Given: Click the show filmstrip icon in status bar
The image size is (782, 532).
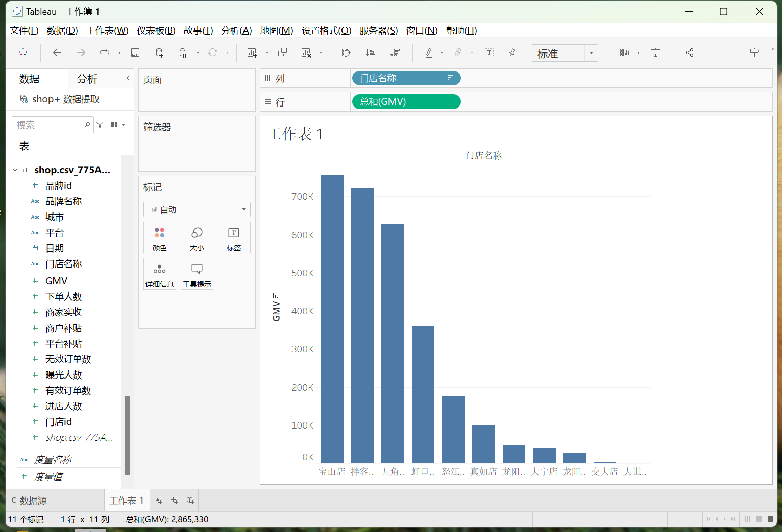Looking at the screenshot, I should pyautogui.click(x=759, y=519).
